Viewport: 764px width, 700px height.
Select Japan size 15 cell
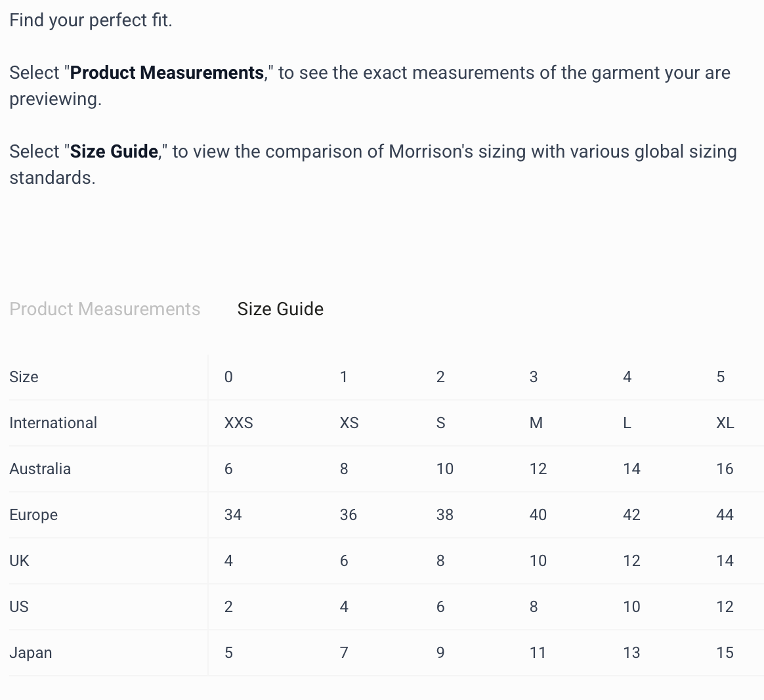(725, 653)
